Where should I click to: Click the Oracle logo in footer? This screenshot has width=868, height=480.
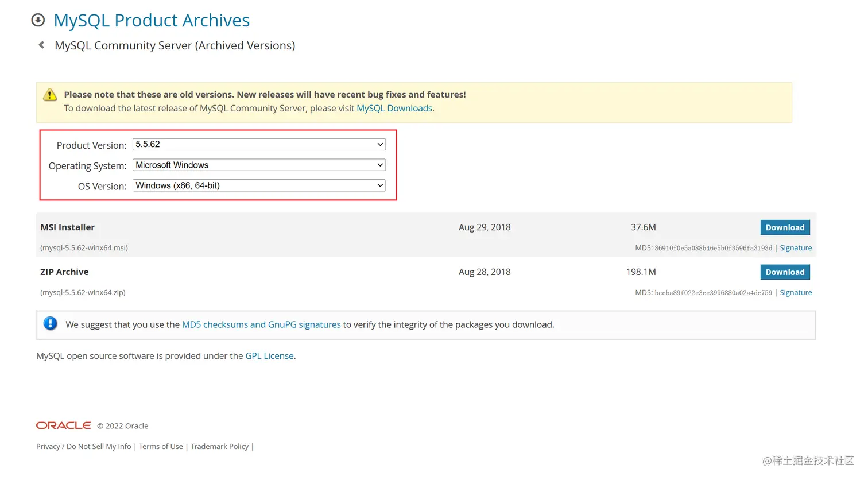pyautogui.click(x=64, y=425)
